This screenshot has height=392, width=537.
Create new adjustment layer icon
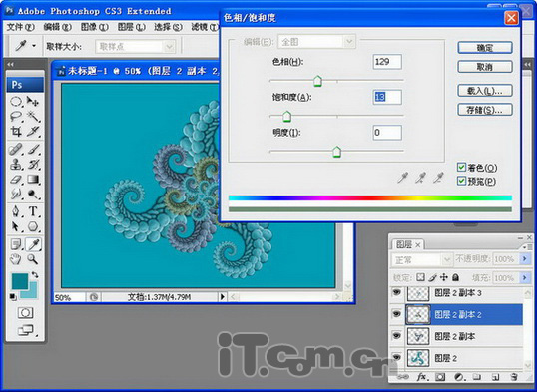(458, 377)
